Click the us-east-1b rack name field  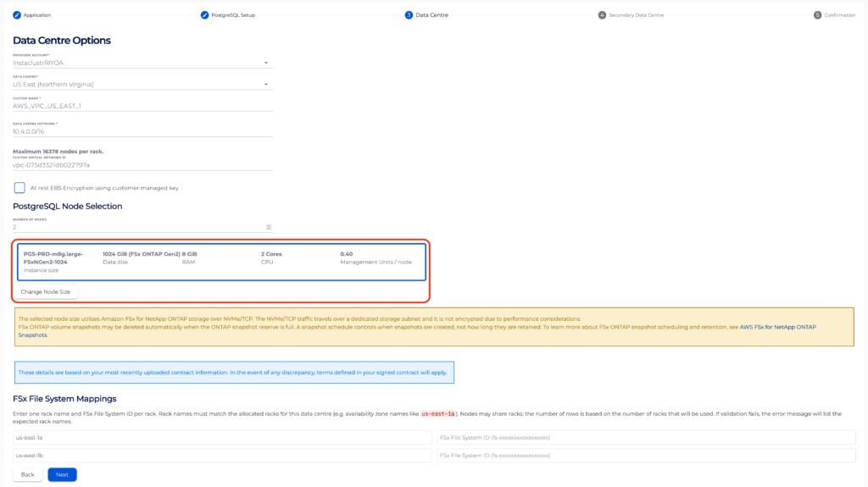click(x=222, y=456)
